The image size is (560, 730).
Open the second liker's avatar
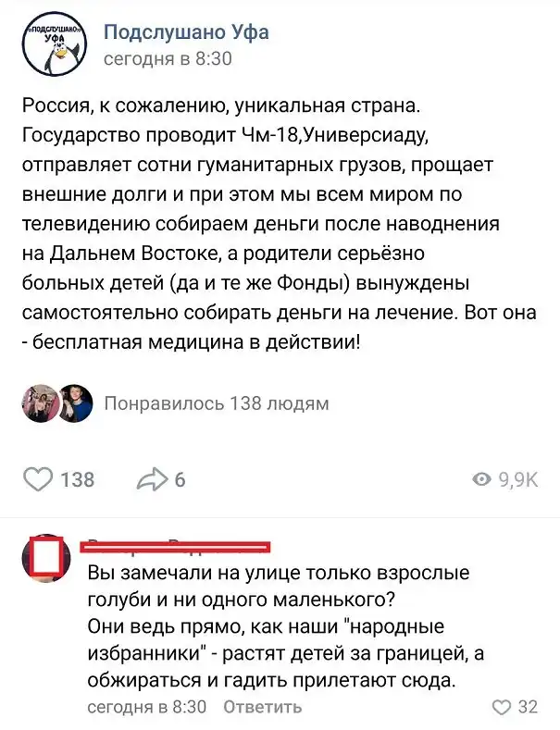coord(74,402)
